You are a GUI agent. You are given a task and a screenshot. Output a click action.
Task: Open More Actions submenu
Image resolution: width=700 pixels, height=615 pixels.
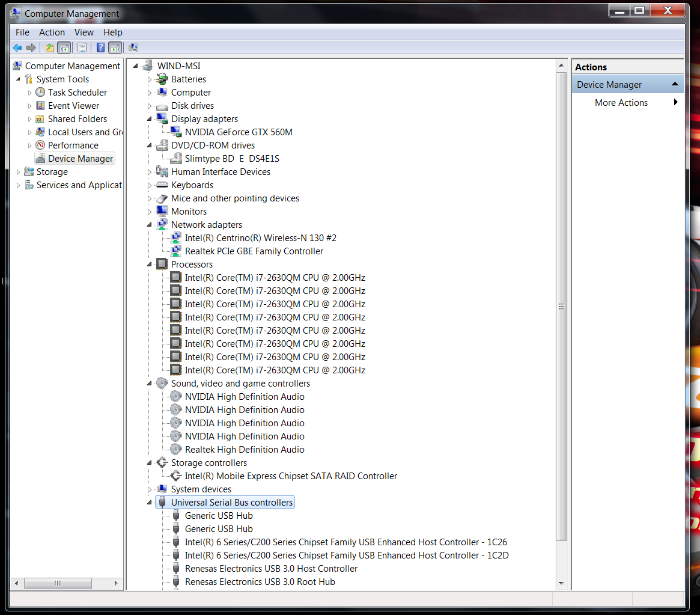coord(621,103)
